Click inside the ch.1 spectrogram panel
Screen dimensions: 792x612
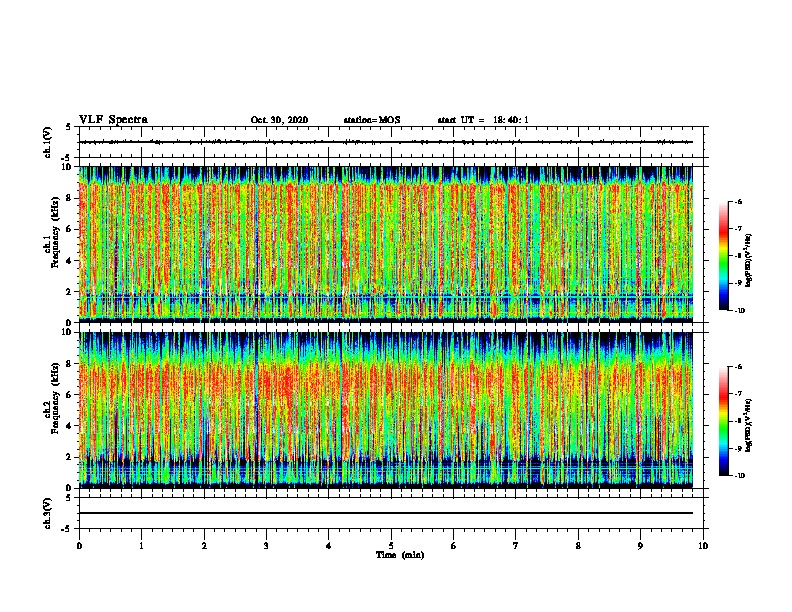(x=386, y=244)
